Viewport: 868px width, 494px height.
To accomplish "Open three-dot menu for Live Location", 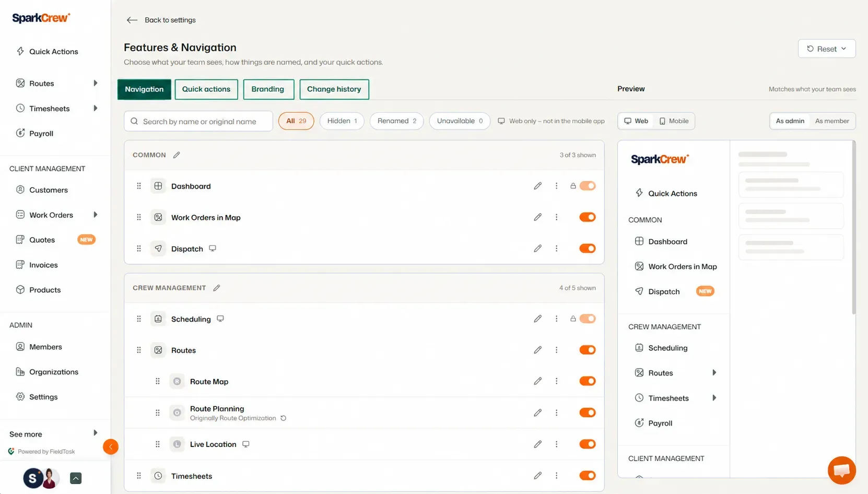I will tap(556, 444).
